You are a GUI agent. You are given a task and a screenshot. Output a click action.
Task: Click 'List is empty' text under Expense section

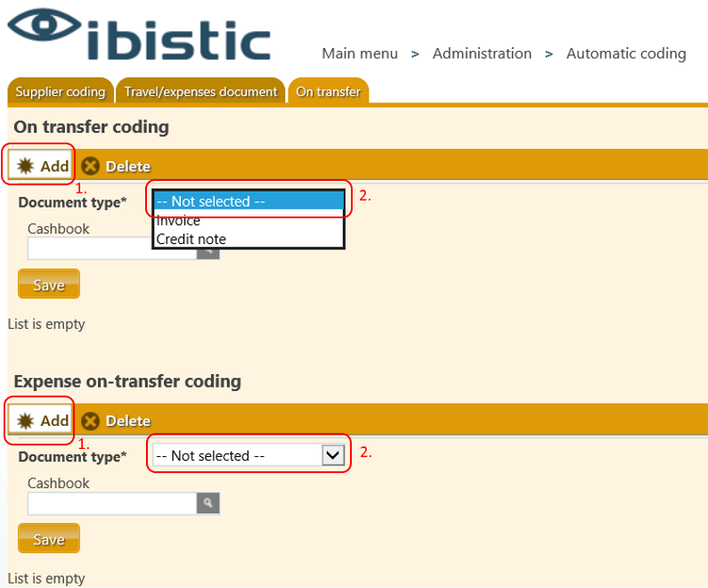(x=46, y=578)
